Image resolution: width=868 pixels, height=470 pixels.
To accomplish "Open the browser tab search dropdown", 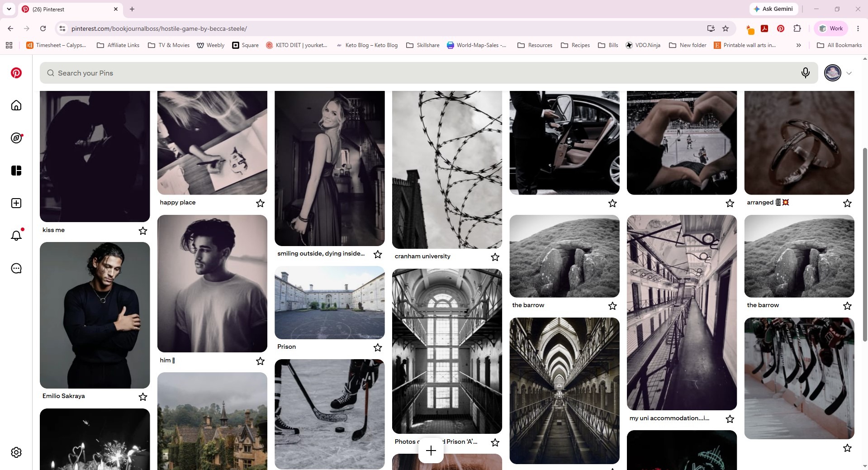I will pos(9,9).
